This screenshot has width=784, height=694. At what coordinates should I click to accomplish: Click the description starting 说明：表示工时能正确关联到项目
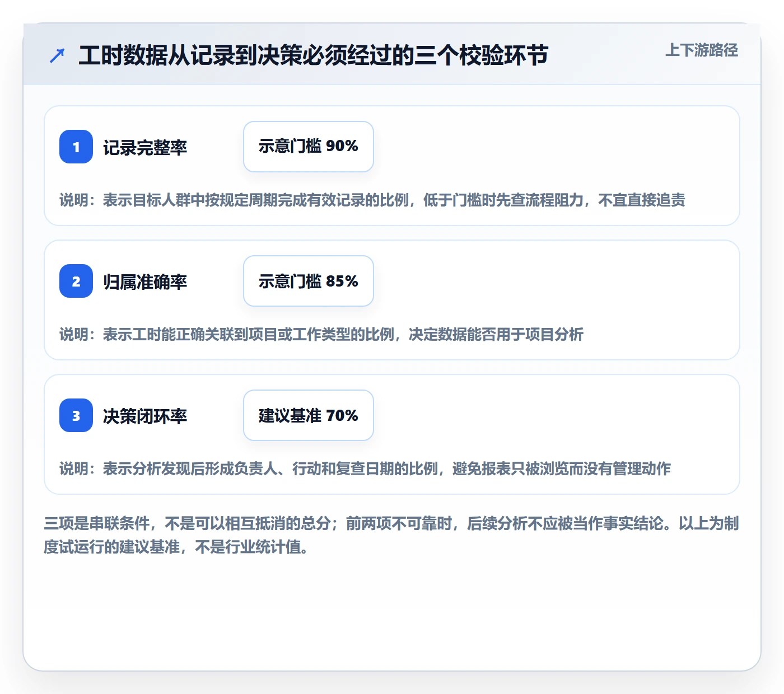point(321,335)
